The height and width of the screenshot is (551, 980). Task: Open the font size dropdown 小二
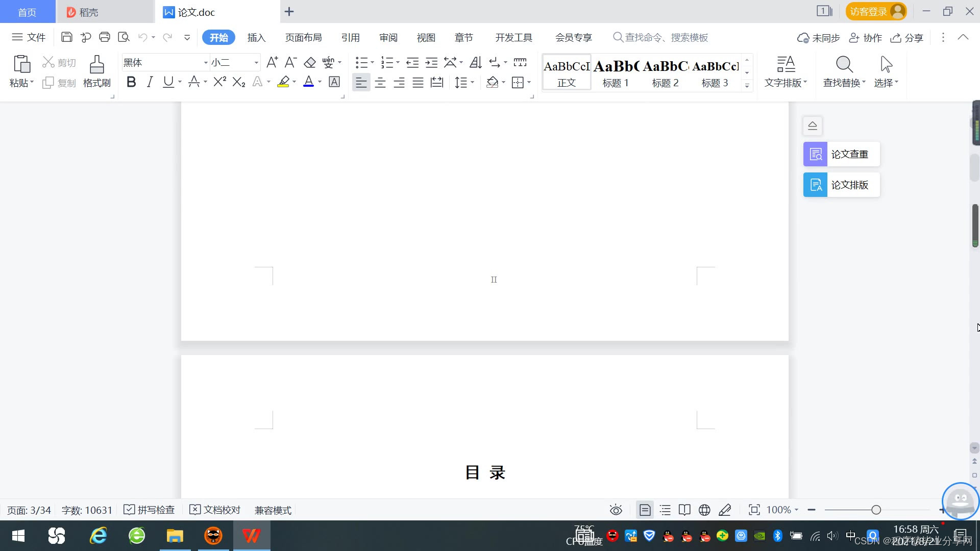tap(256, 63)
